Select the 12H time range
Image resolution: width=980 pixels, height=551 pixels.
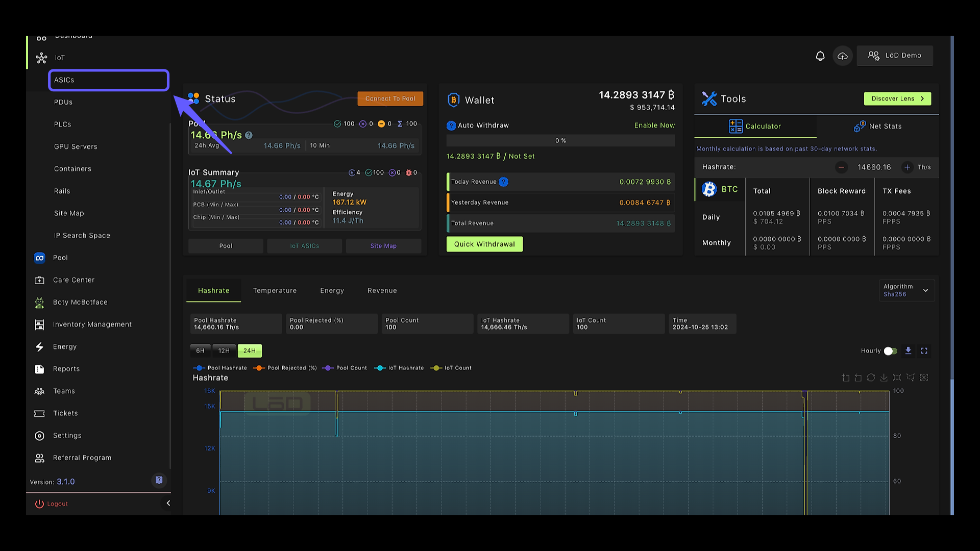click(x=224, y=350)
